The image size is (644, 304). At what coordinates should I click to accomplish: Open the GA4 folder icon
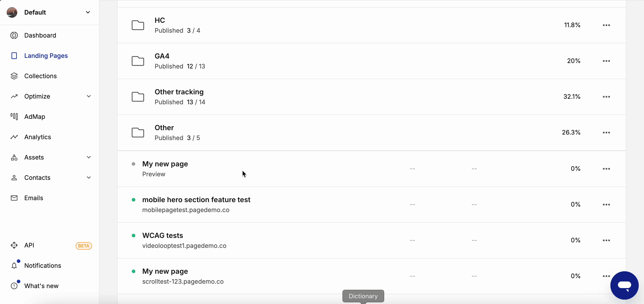(138, 61)
